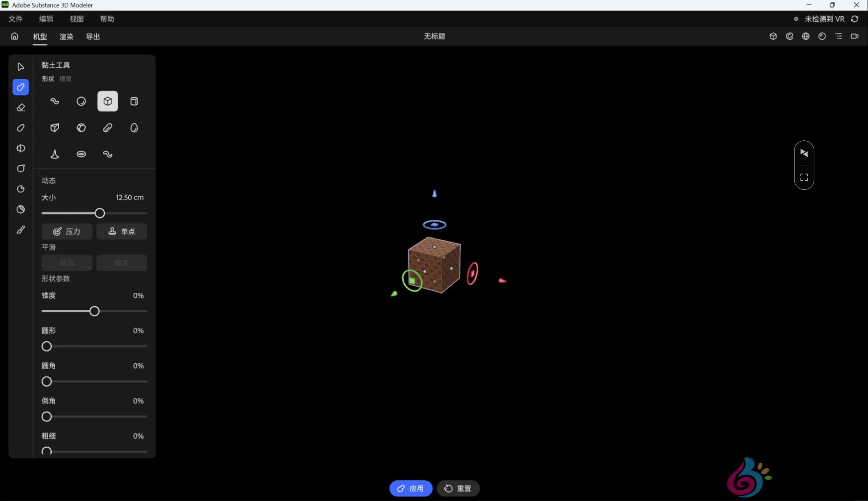Open the scene layers list icon near the top-right

point(839,36)
